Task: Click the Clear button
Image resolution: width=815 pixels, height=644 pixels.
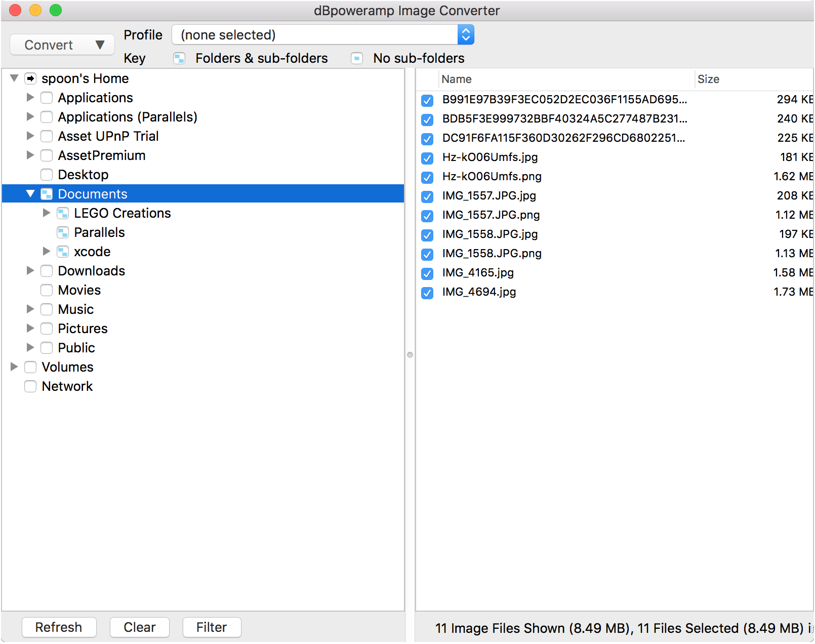Action: (x=139, y=627)
